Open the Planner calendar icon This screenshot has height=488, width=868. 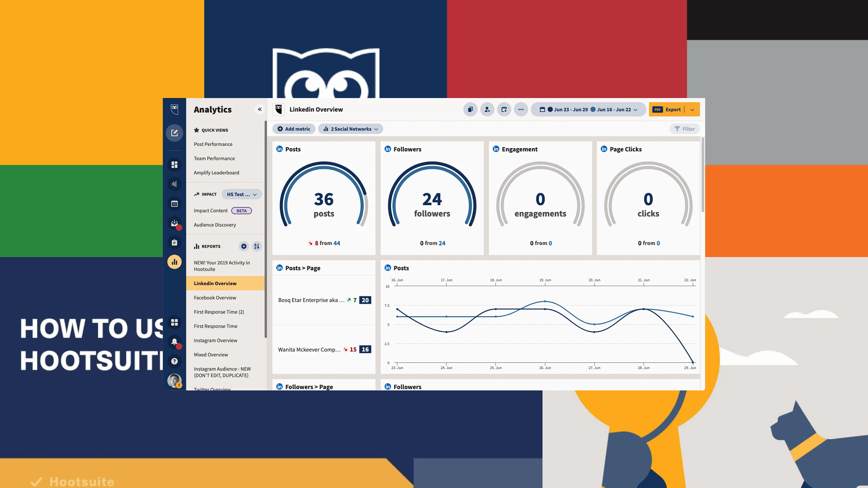click(175, 204)
